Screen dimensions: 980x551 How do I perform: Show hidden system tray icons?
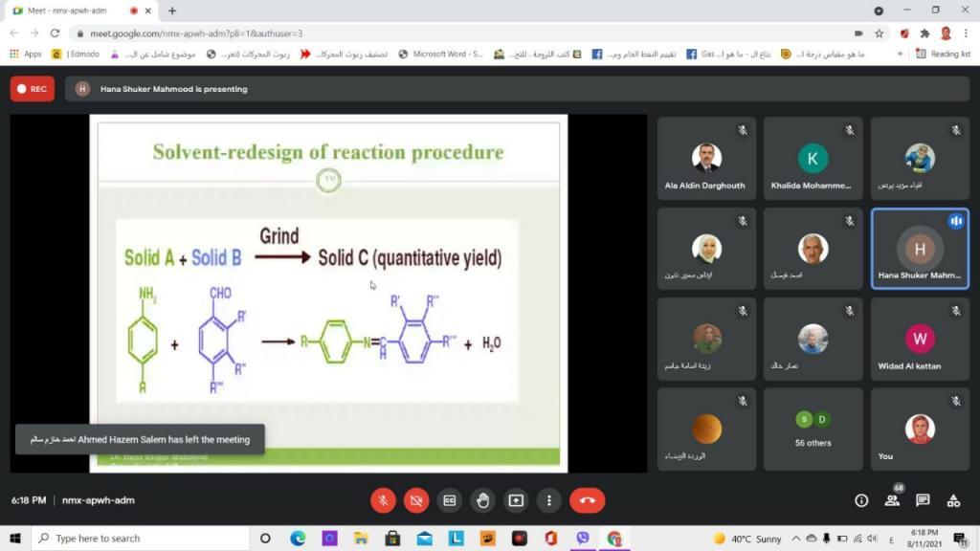(795, 539)
